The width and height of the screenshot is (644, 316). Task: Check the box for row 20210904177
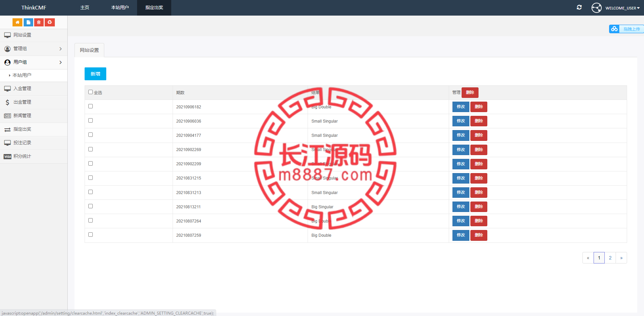(90, 135)
